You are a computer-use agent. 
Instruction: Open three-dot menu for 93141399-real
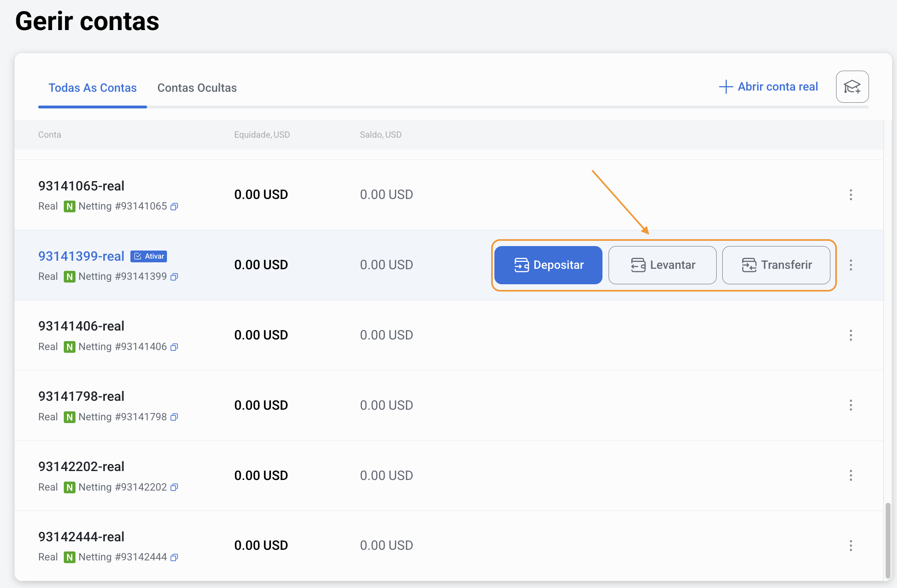pyautogui.click(x=851, y=265)
